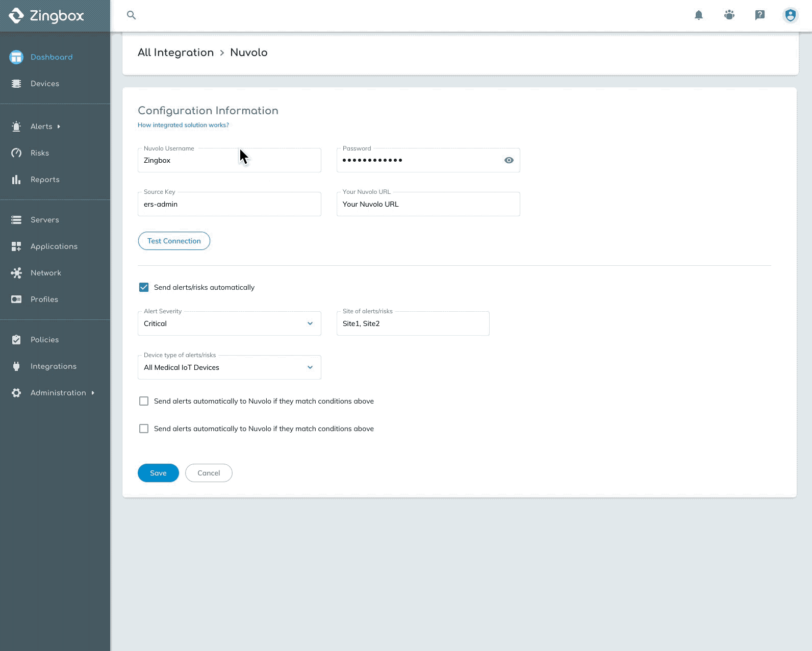Click the Risks gauge icon in sidebar

point(16,153)
